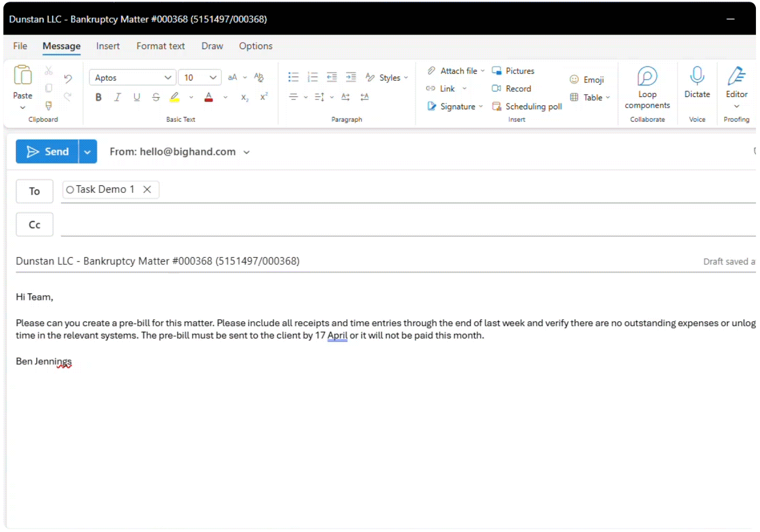Image resolution: width=760 pixels, height=532 pixels.
Task: Toggle Strikethrough formatting
Action: [156, 98]
